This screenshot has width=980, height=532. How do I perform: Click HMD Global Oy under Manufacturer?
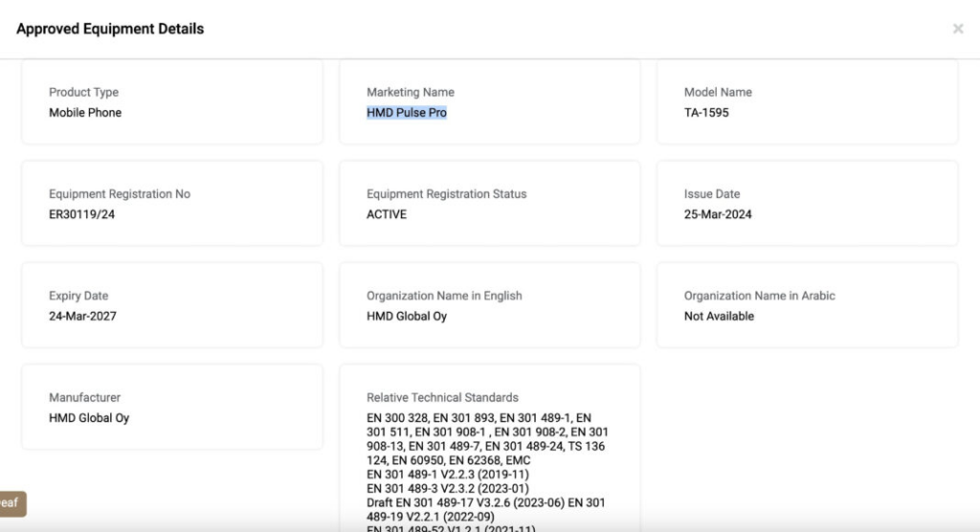tap(89, 418)
